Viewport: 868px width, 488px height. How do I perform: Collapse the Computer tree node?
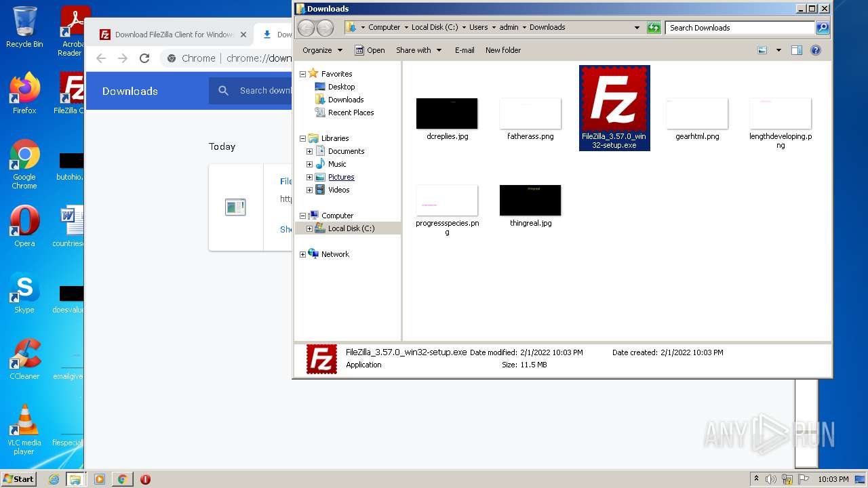(302, 216)
